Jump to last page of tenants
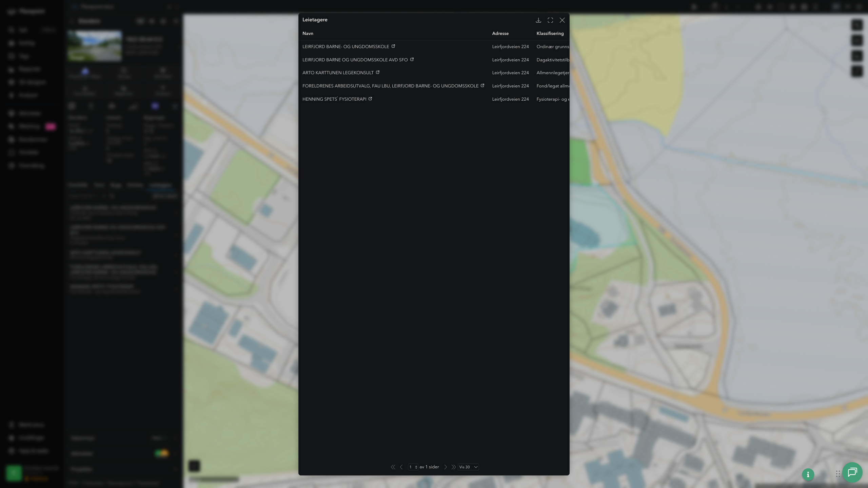Viewport: 868px width, 488px height. (x=453, y=467)
